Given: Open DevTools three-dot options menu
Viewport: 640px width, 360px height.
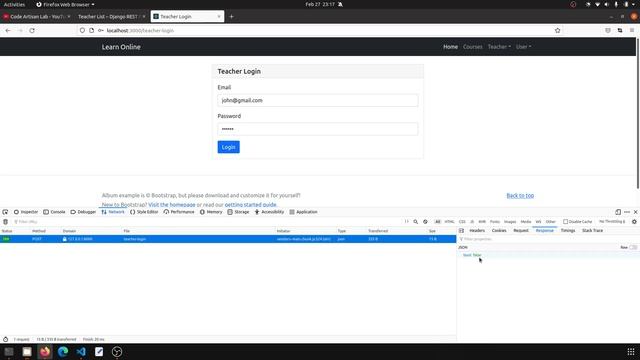Looking at the screenshot, I should (x=627, y=212).
